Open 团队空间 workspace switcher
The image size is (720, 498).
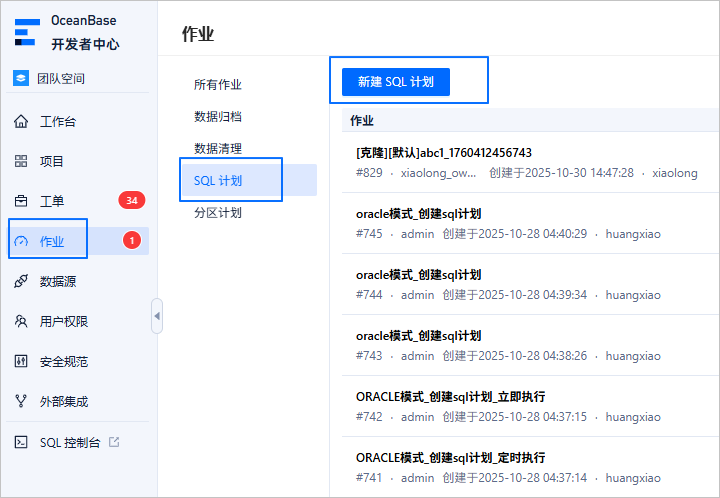click(x=61, y=78)
